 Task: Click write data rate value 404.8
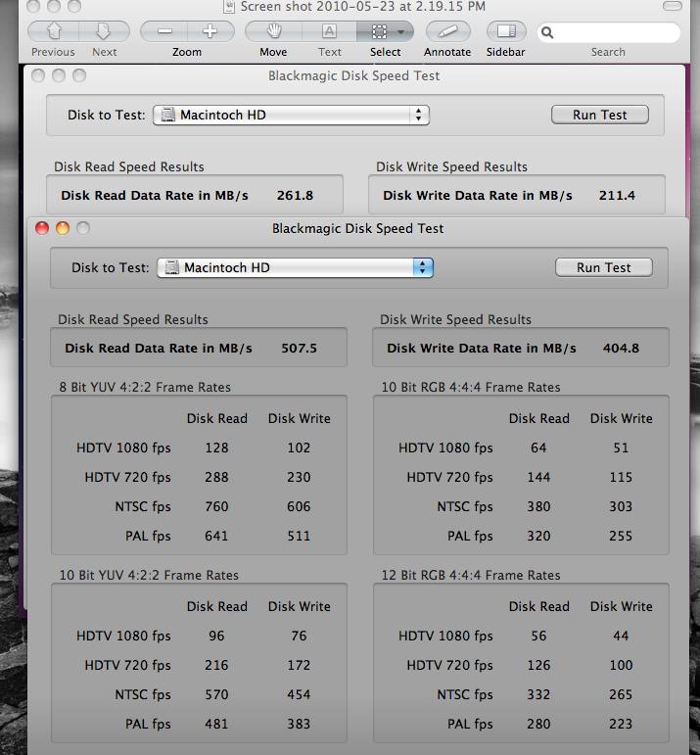point(621,349)
